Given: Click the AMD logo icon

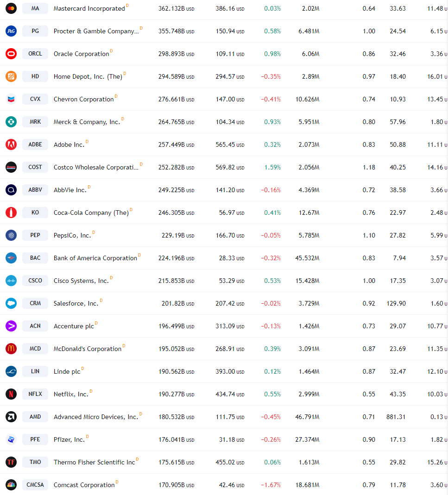Looking at the screenshot, I should click(11, 417).
